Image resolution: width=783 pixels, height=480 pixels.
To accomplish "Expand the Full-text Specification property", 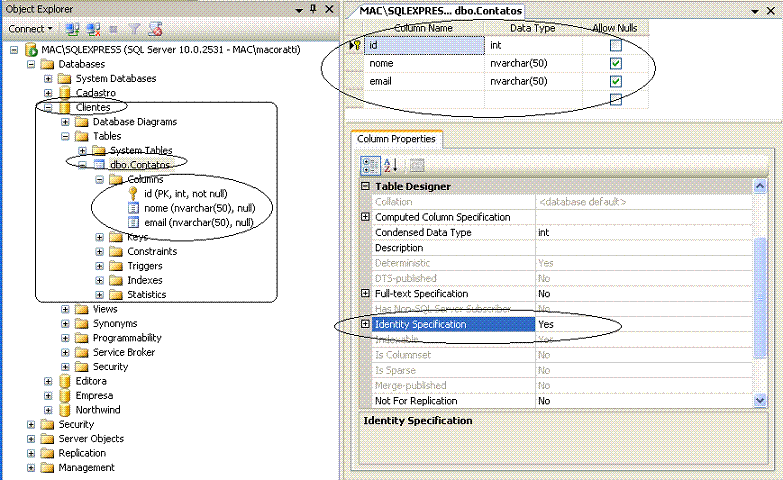I will pos(366,293).
